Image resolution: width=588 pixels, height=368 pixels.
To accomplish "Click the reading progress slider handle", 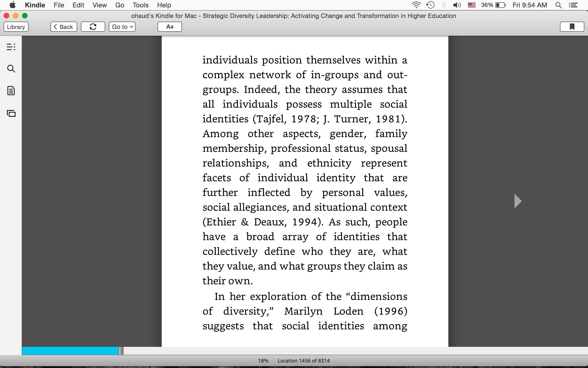I will 121,351.
